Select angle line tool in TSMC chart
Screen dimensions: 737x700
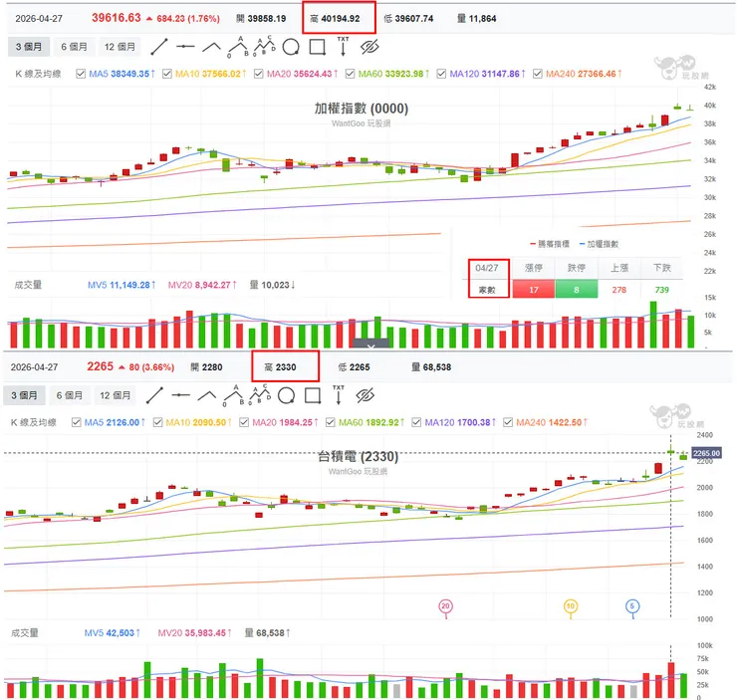pyautogui.click(x=207, y=395)
